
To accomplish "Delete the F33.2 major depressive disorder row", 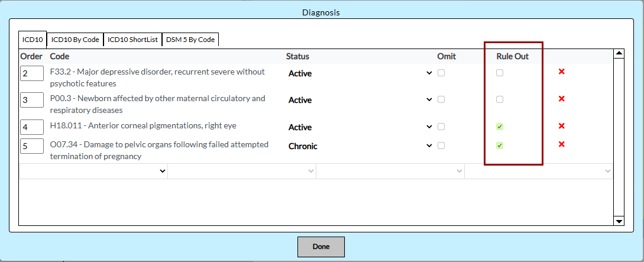I will coord(561,72).
